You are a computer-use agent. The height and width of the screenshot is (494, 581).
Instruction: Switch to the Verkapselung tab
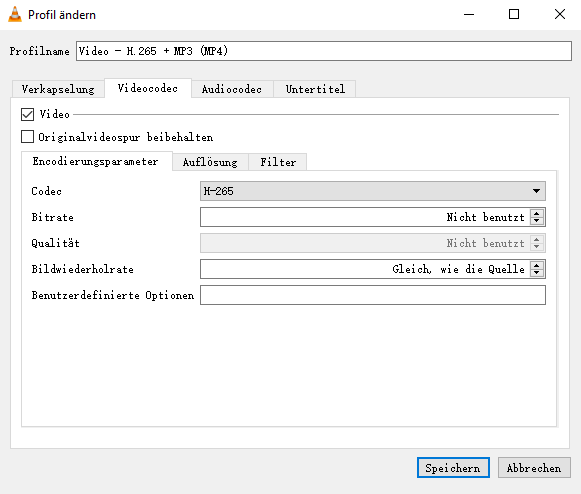(58, 89)
